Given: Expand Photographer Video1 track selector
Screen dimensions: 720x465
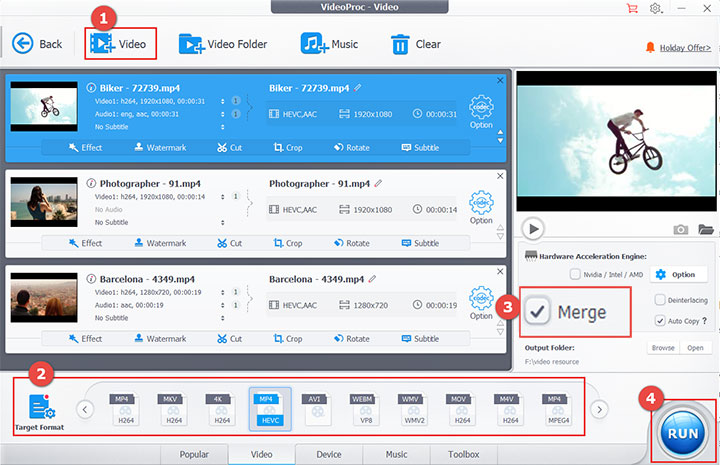Looking at the screenshot, I should tap(223, 196).
